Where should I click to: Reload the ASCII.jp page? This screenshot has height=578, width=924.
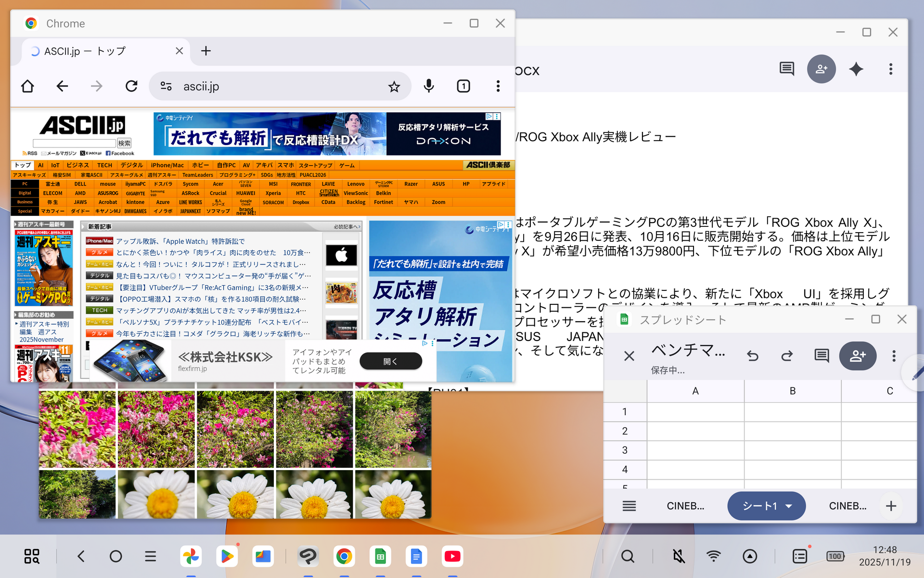coord(131,86)
